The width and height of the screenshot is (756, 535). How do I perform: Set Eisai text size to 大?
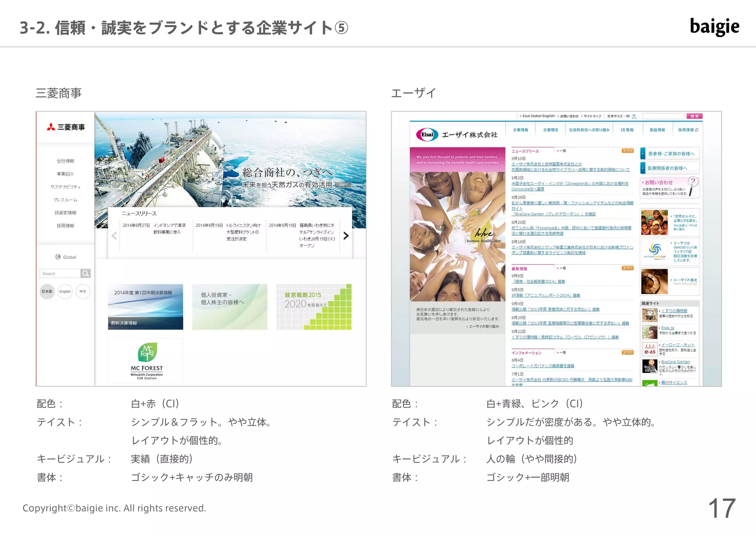[634, 116]
